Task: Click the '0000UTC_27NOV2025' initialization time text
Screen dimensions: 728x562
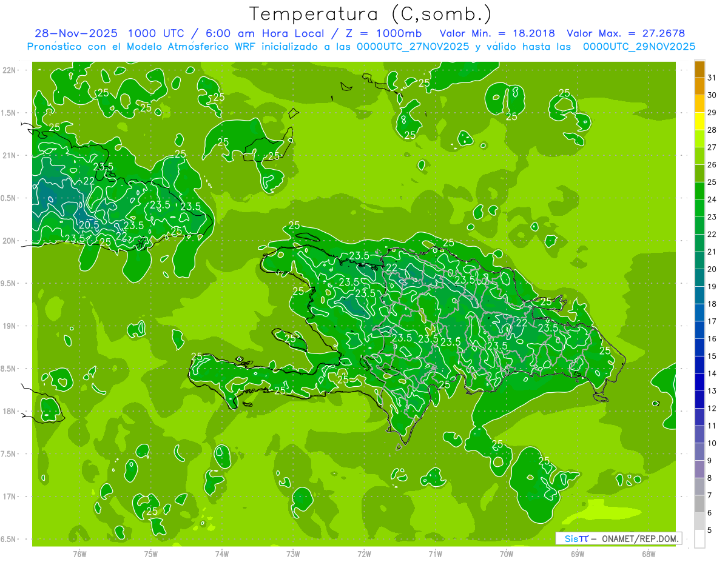Action: (413, 47)
